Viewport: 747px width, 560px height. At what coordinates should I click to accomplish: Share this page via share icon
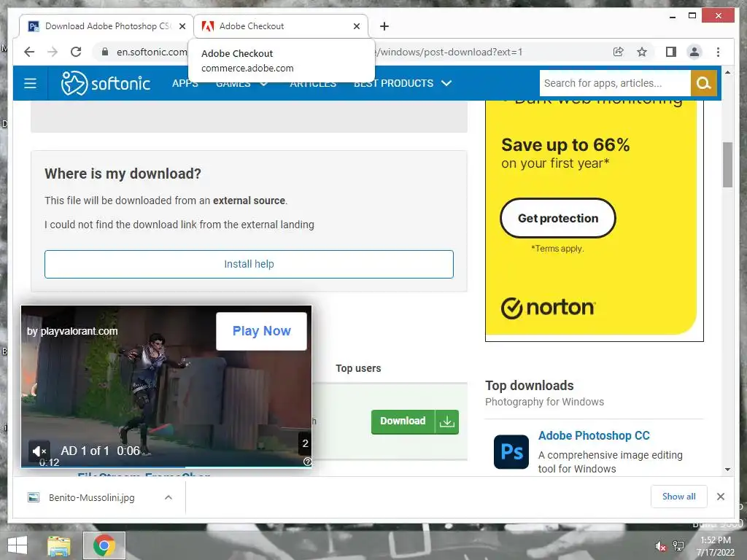[x=619, y=52]
